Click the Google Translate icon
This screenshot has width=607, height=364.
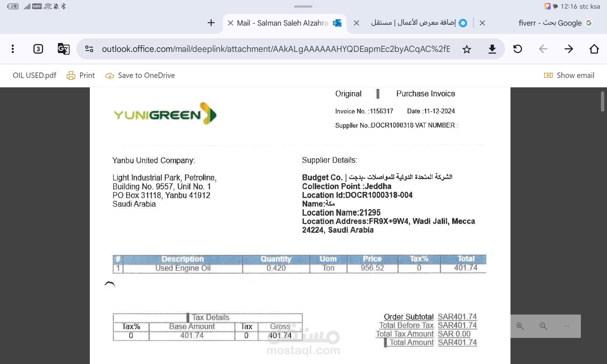pos(63,49)
